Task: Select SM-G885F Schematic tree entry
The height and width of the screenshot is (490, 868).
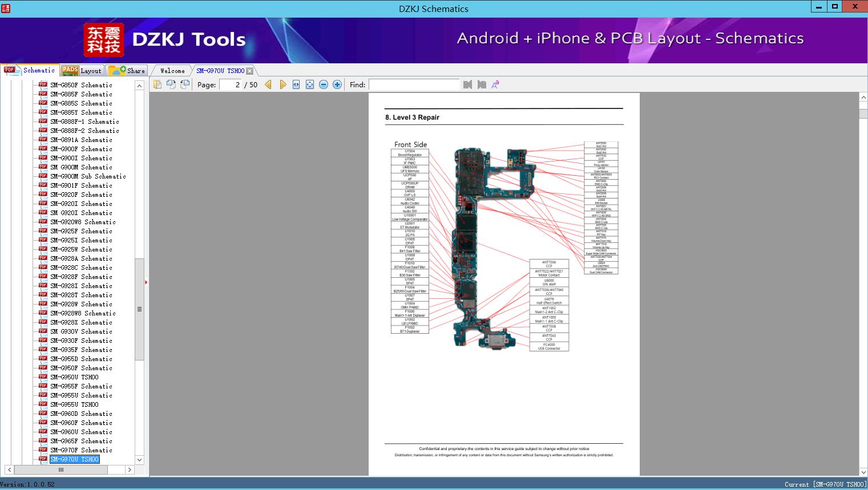Action: 81,94
